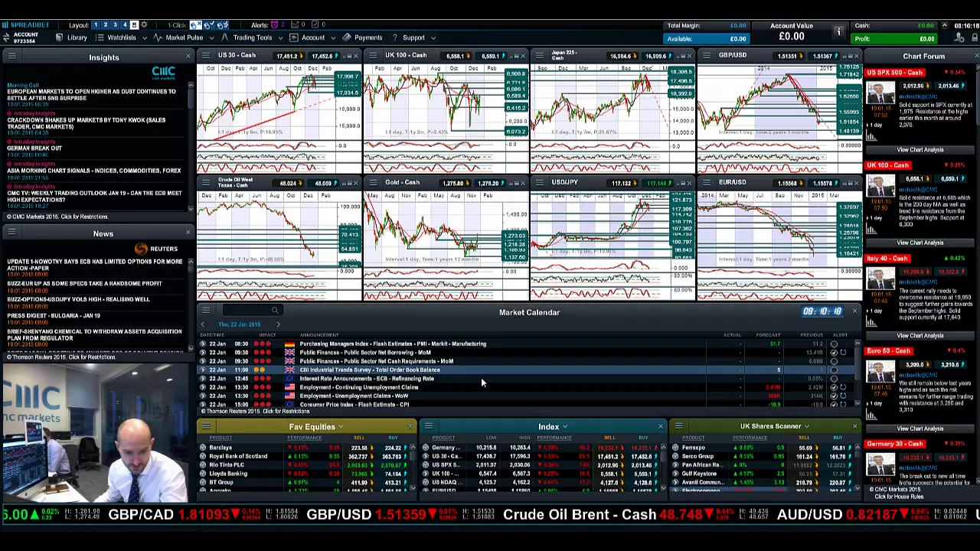Open Japan 225 chart panel menu
Screen dimensions: 980x551
tap(539, 56)
